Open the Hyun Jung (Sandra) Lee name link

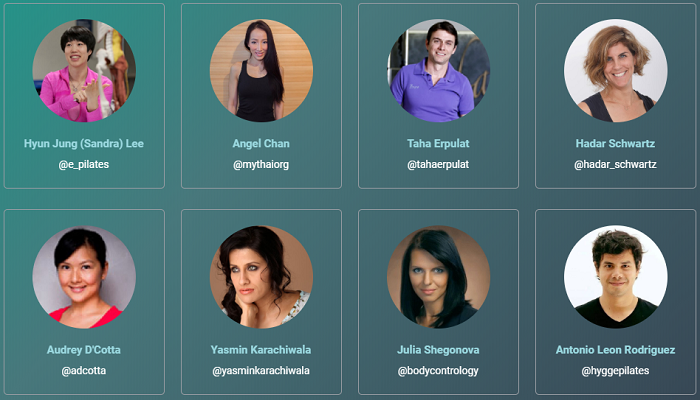click(x=84, y=144)
